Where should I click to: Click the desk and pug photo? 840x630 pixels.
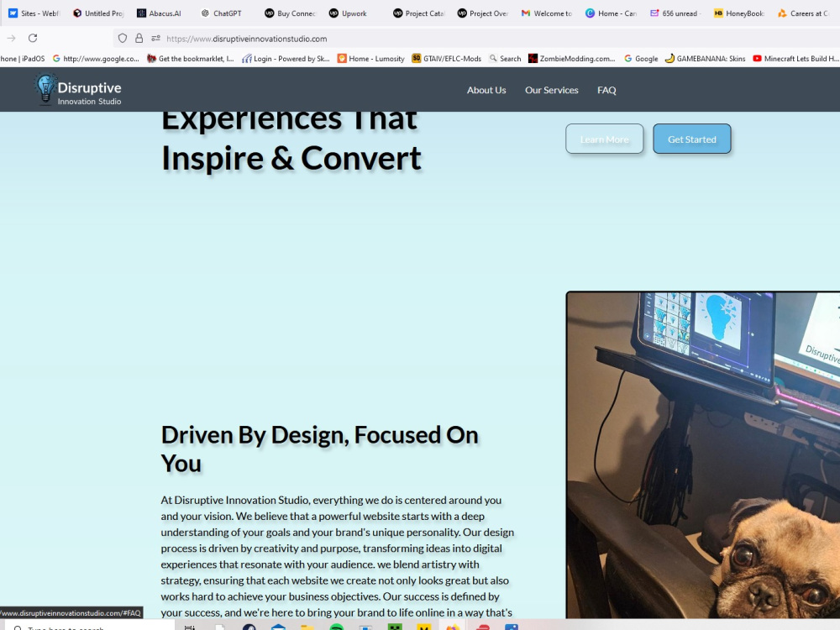(x=703, y=454)
